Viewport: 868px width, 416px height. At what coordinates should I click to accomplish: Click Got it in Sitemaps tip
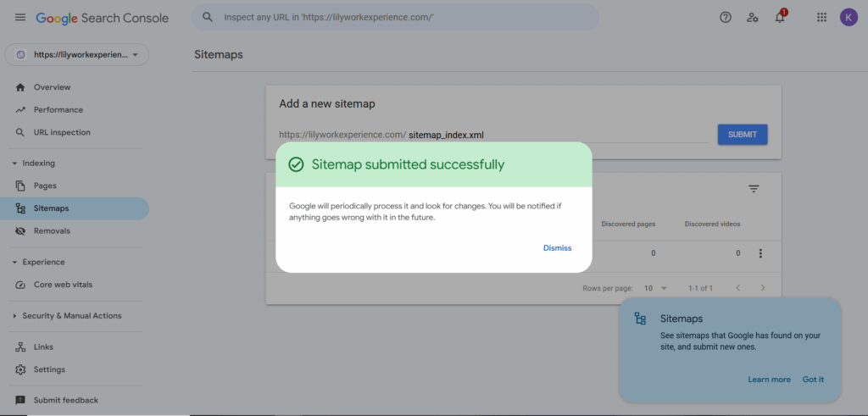(813, 380)
